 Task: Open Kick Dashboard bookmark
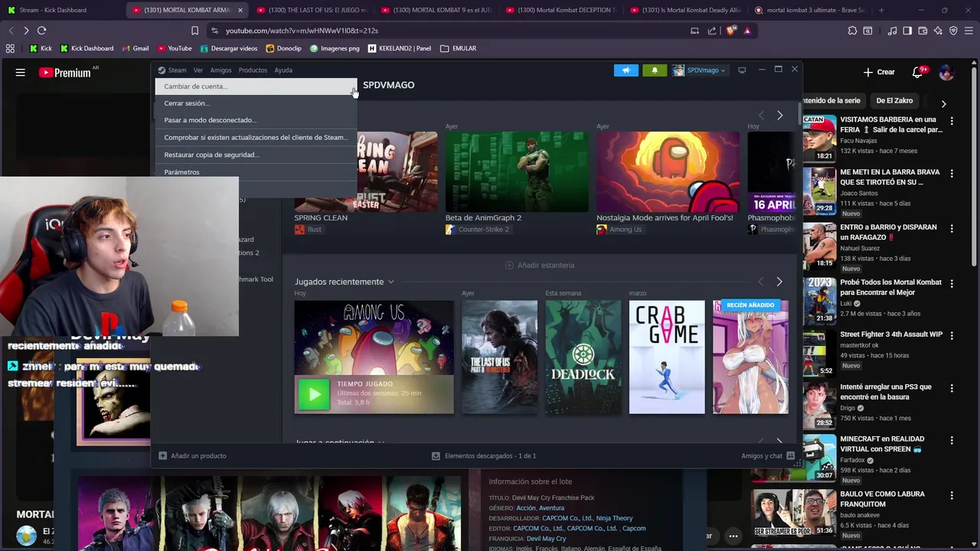(87, 48)
